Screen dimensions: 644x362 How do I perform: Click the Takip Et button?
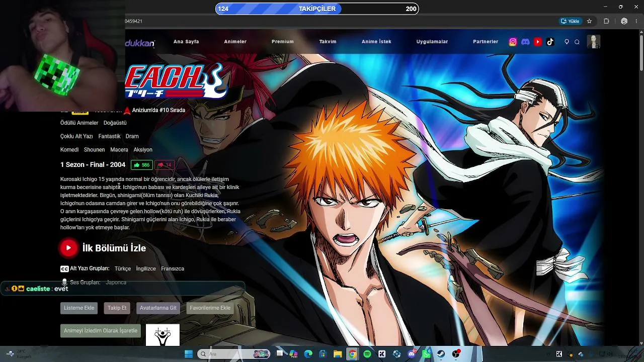pos(117,308)
